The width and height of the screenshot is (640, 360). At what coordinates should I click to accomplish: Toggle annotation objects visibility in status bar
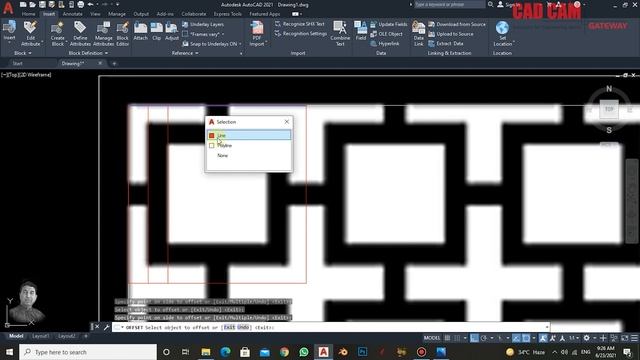click(543, 338)
